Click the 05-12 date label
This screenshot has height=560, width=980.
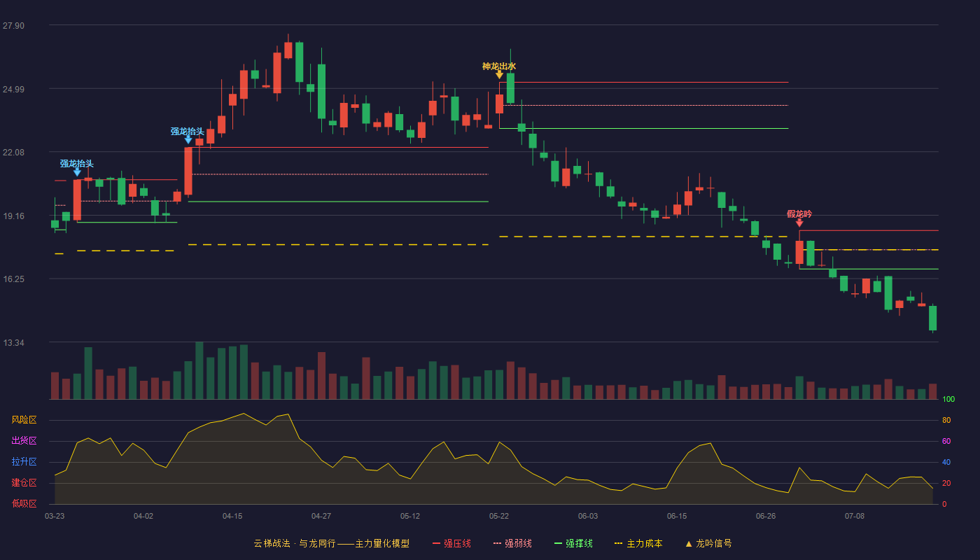click(410, 516)
